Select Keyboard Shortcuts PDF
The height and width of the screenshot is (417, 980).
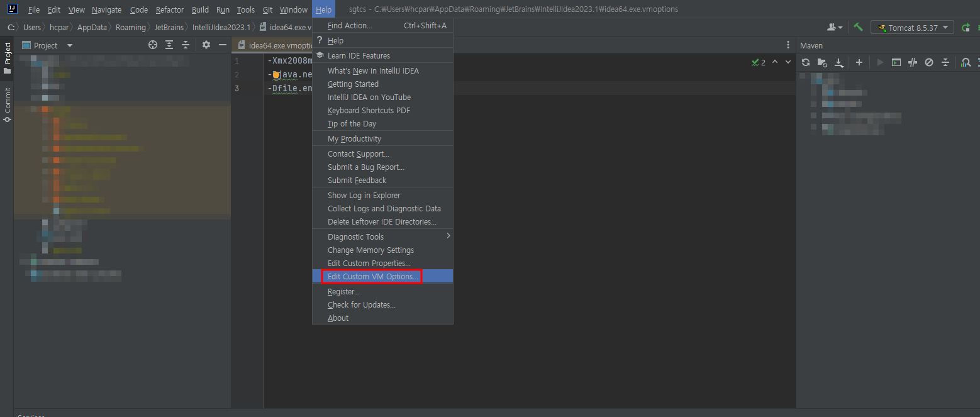click(x=382, y=110)
